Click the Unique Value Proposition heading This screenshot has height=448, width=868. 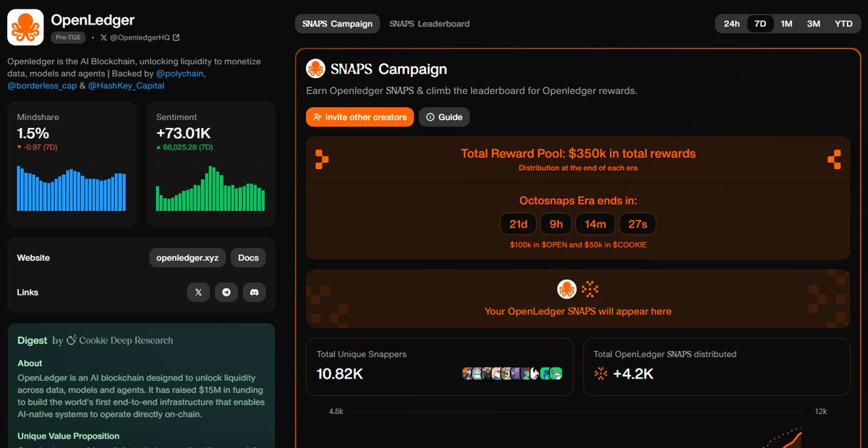[x=69, y=436]
